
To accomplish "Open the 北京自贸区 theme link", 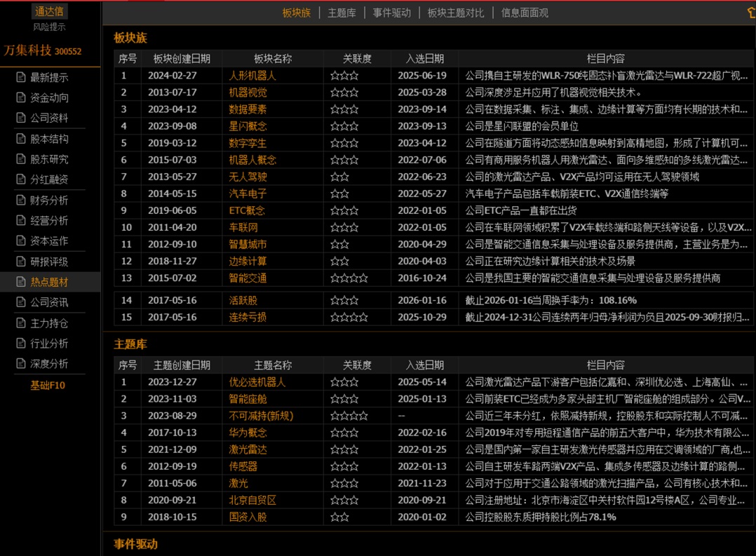I will click(x=252, y=501).
